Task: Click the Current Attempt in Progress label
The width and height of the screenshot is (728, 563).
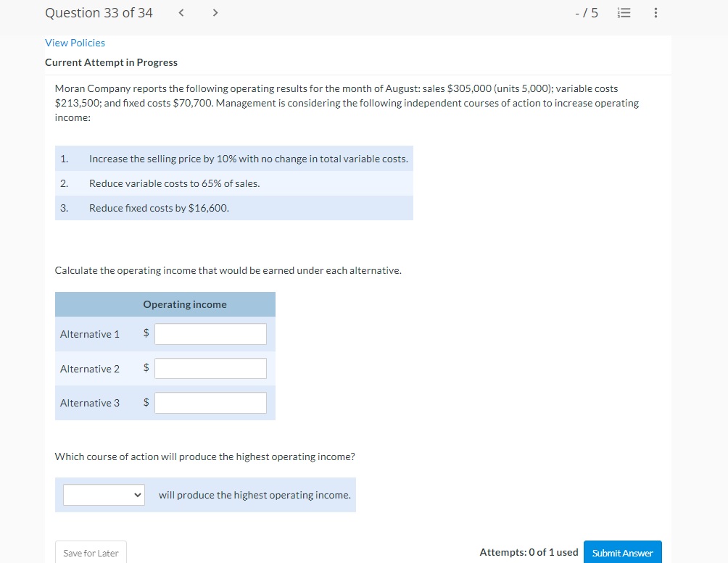Action: point(111,62)
